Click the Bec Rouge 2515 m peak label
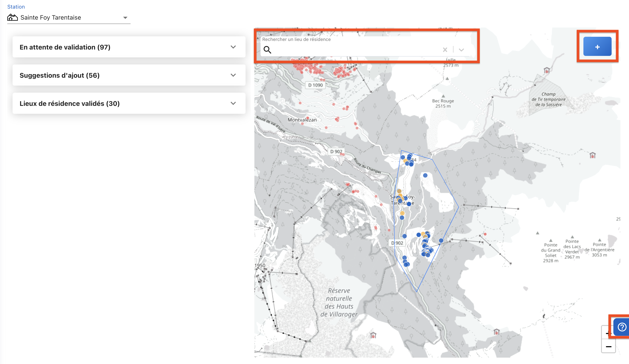 [443, 103]
